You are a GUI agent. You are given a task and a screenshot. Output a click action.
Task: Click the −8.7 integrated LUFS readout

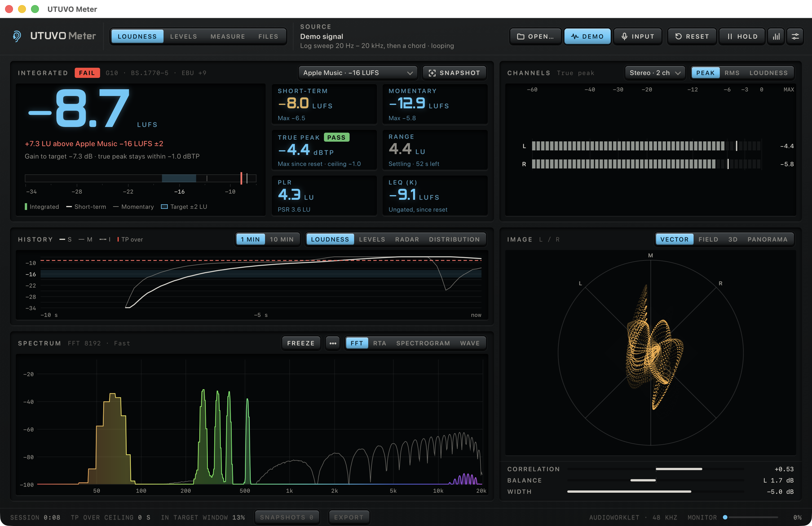[x=79, y=108]
